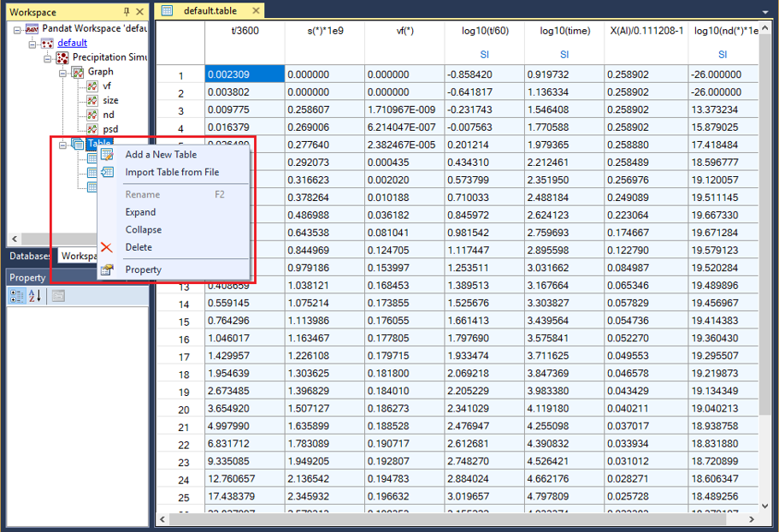The height and width of the screenshot is (532, 779).
Task: Click the Precipitation Simulation node icon
Action: 62,57
